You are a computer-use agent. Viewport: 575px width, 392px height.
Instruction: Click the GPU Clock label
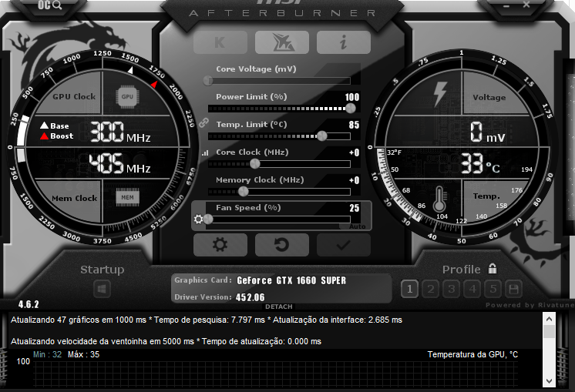74,97
